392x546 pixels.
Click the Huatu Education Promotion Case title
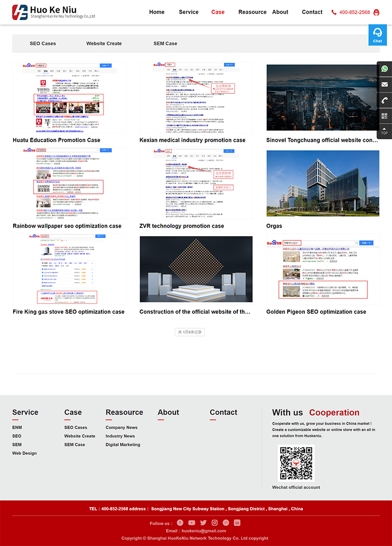click(56, 140)
